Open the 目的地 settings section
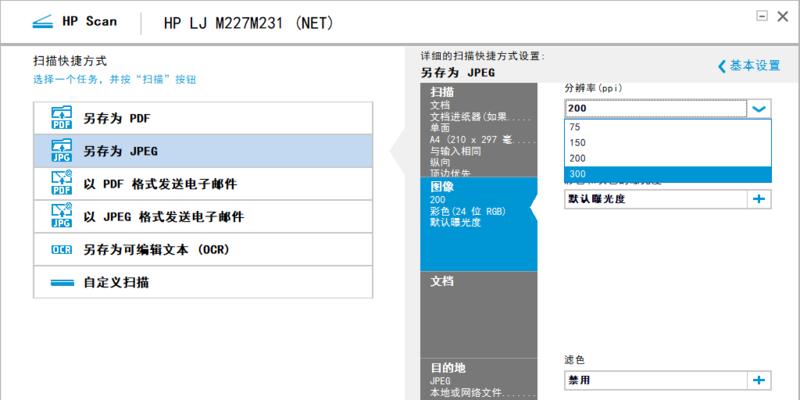800x400 pixels. [479, 379]
